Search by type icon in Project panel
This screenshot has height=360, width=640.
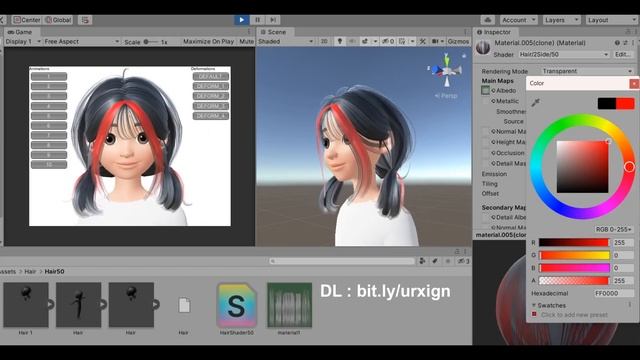tap(422, 261)
